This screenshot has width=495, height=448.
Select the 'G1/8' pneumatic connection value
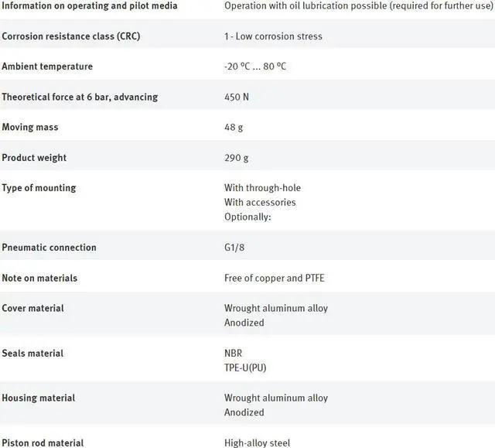234,247
